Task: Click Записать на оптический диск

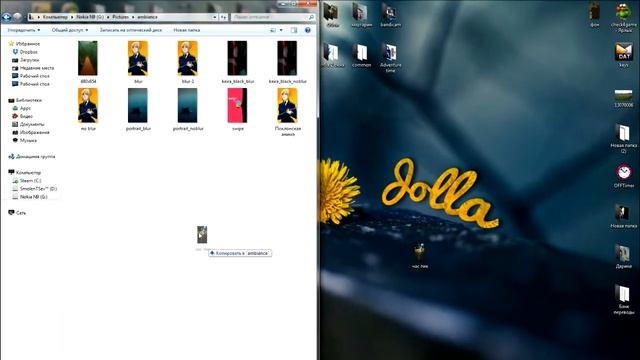Action: pos(131,30)
